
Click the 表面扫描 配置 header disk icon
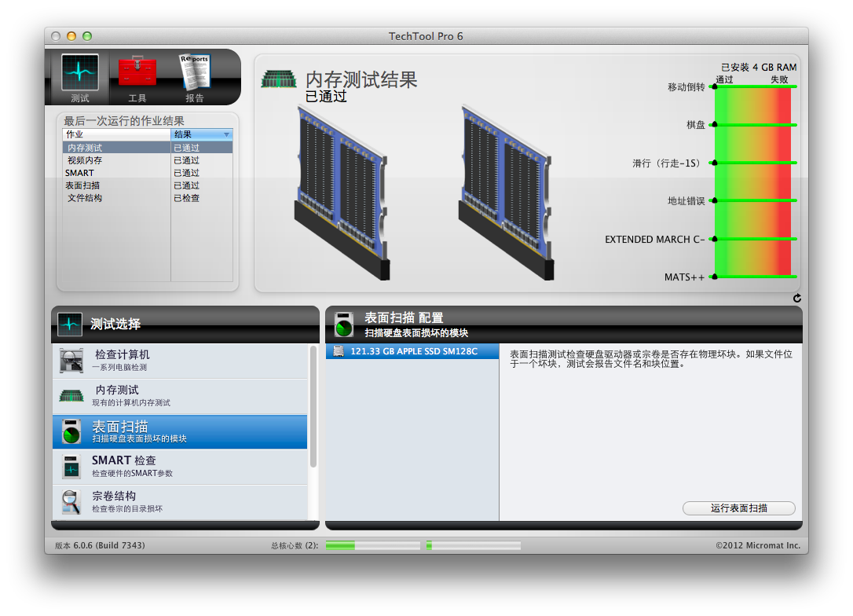(344, 324)
